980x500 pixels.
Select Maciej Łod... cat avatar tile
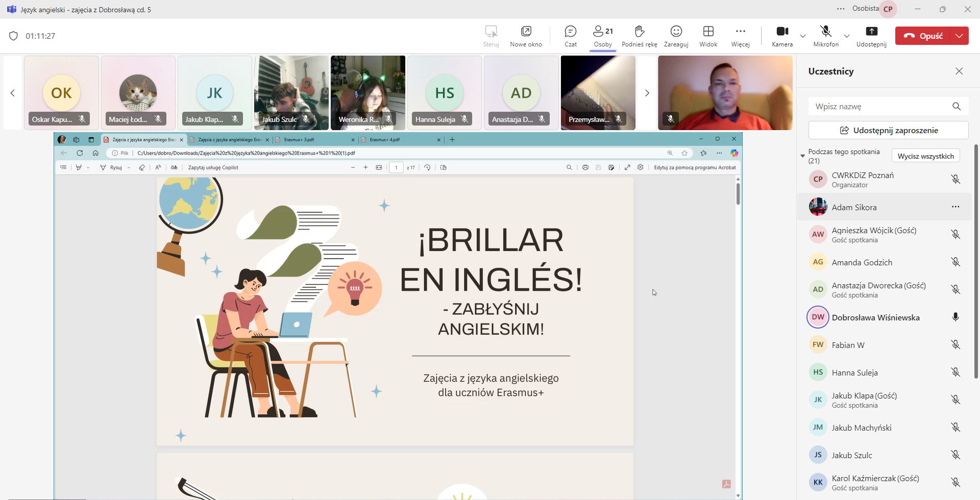pyautogui.click(x=138, y=93)
